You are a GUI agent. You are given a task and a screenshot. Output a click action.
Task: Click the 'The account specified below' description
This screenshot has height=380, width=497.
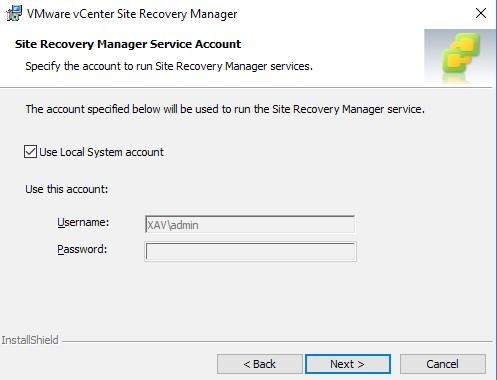[x=225, y=109]
